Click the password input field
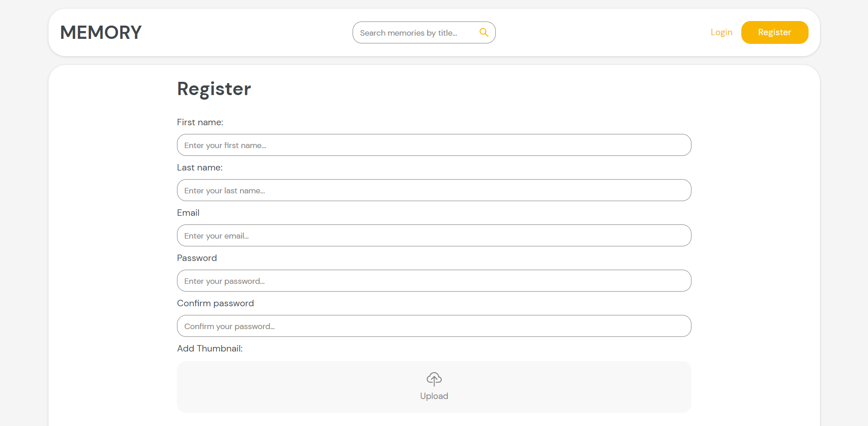Viewport: 868px width, 426px height. tap(434, 281)
